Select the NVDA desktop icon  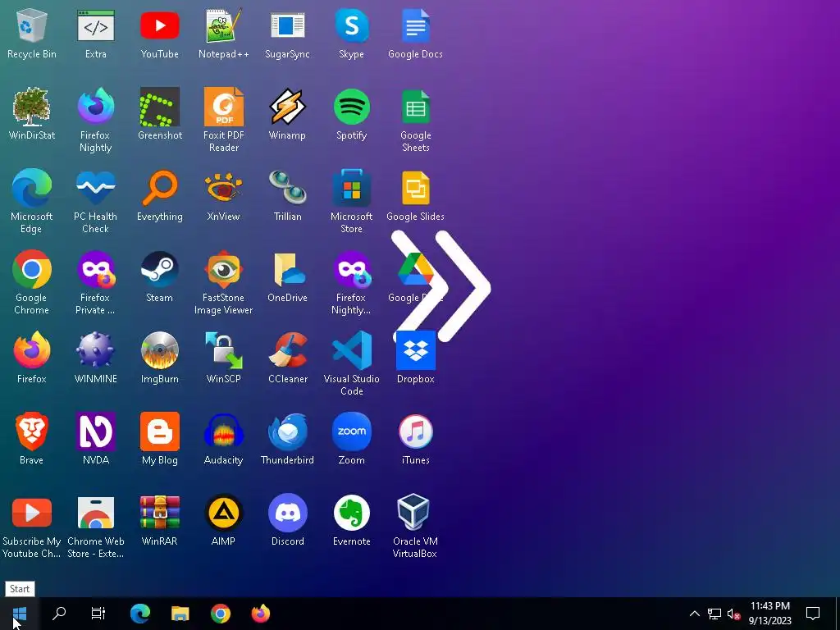tap(95, 431)
